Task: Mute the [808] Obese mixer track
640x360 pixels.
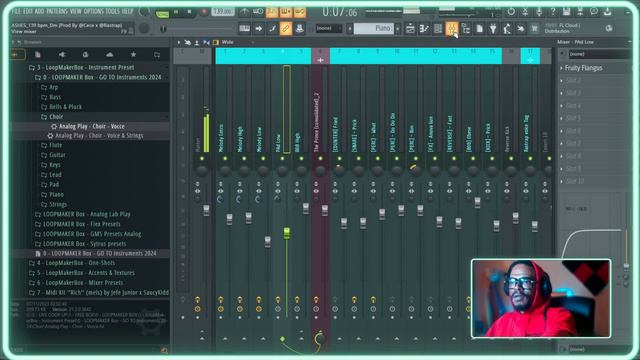Action: [473, 158]
